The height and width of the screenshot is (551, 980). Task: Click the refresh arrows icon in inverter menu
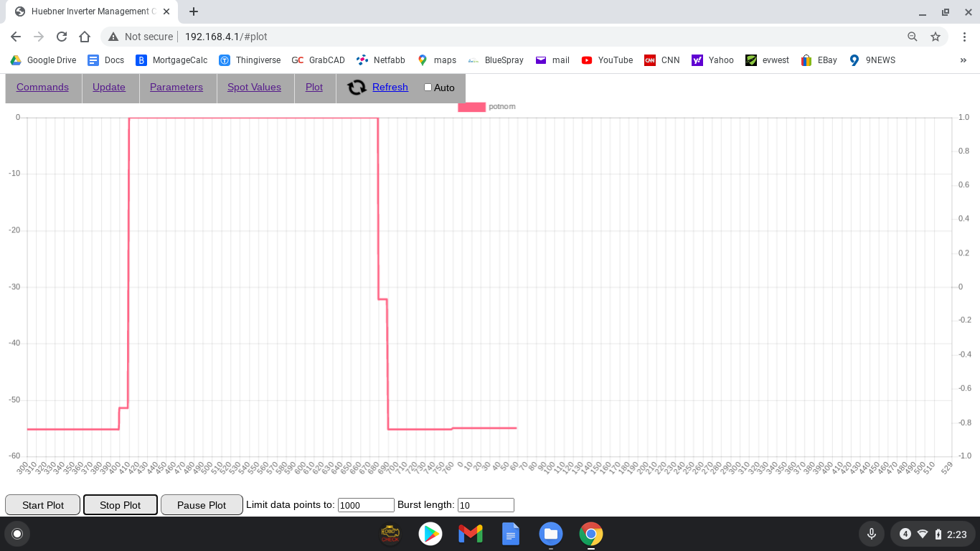pyautogui.click(x=357, y=88)
